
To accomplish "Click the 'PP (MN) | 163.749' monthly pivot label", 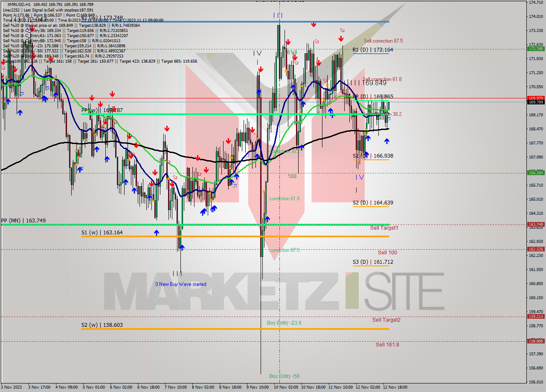I will pos(23,221).
